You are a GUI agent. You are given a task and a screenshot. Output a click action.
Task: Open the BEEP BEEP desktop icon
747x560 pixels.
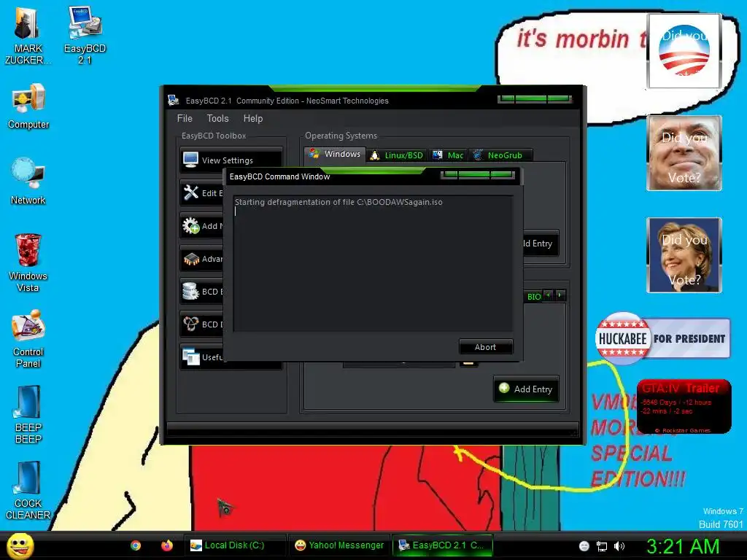(28, 414)
